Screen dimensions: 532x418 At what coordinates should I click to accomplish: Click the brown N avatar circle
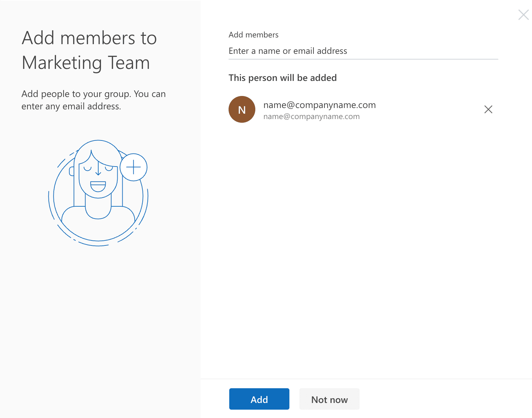(x=242, y=109)
